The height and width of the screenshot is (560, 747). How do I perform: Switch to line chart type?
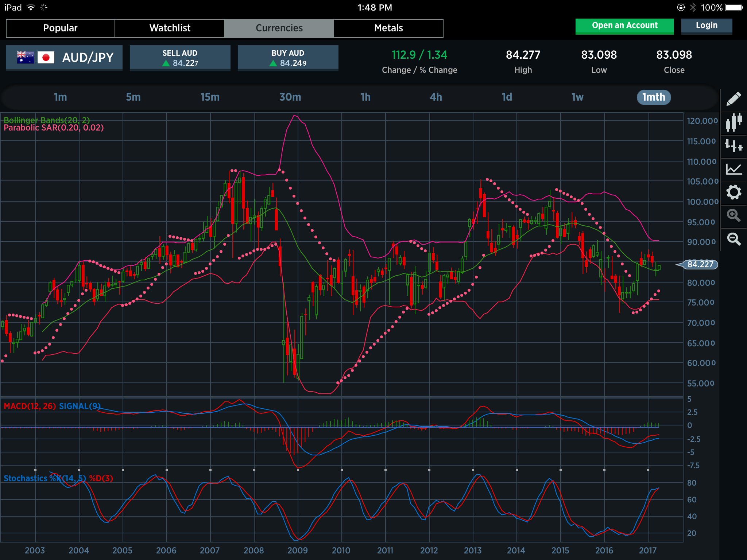(734, 169)
